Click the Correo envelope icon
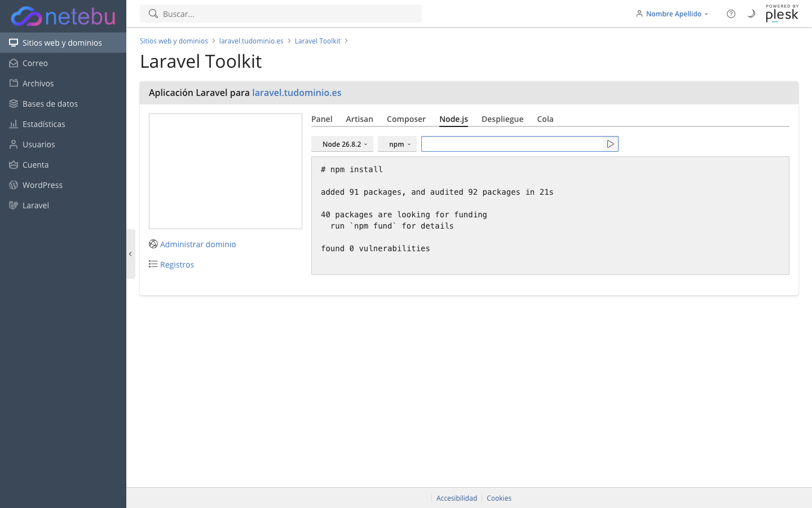 coord(14,63)
